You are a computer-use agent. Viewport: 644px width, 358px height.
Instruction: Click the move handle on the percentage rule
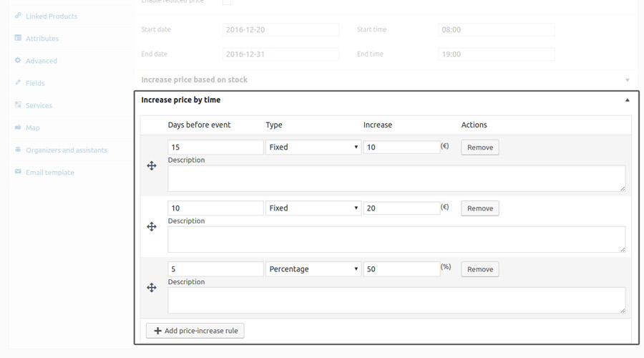[x=152, y=287]
